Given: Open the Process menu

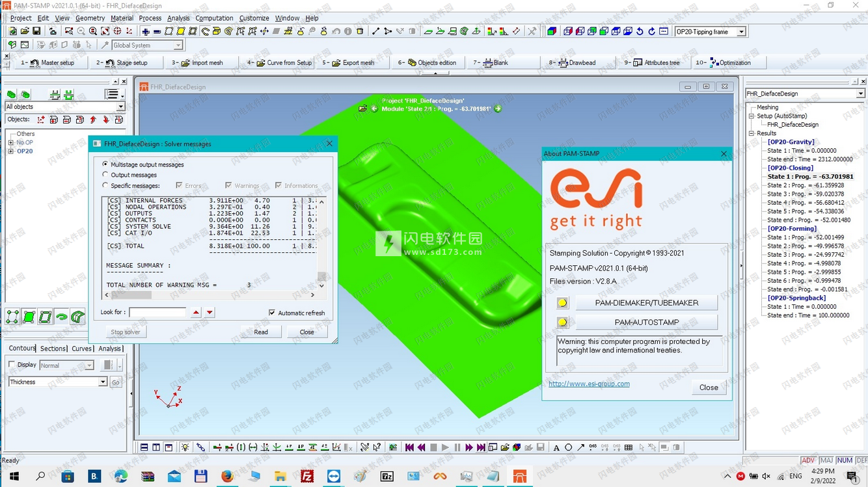Looking at the screenshot, I should [x=150, y=18].
